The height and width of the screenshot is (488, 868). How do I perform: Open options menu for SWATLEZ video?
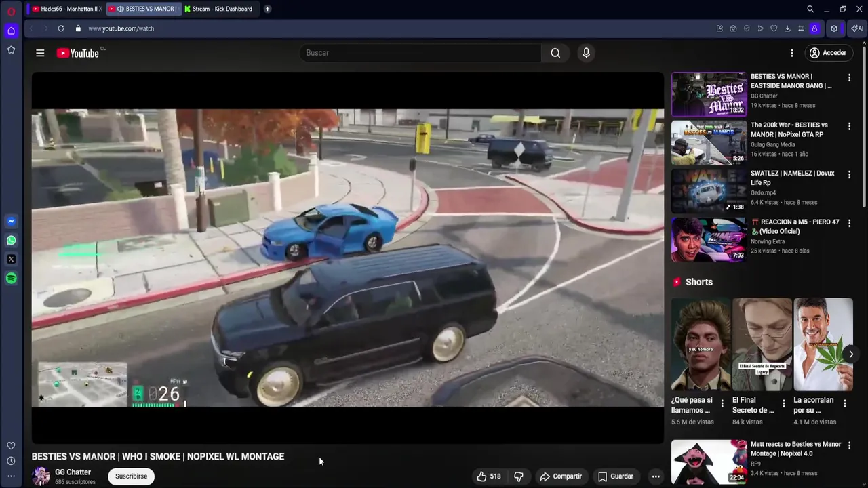pos(849,175)
